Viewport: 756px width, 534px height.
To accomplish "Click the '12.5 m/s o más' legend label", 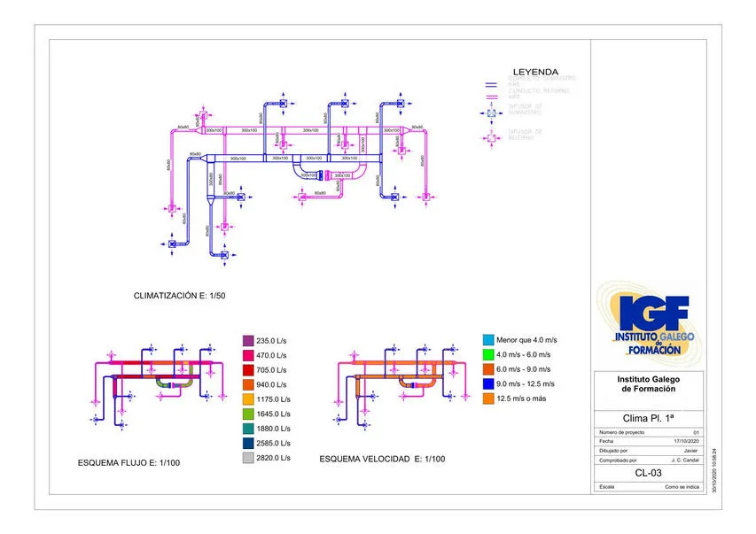I will point(521,399).
